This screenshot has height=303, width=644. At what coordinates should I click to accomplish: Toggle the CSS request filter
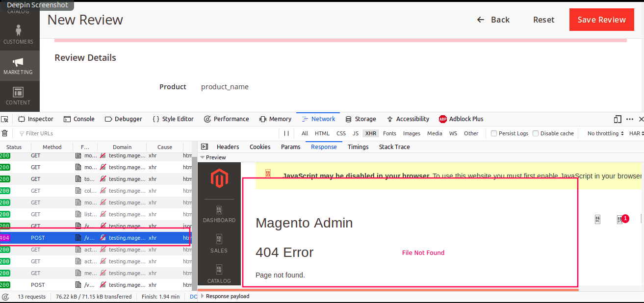(341, 133)
